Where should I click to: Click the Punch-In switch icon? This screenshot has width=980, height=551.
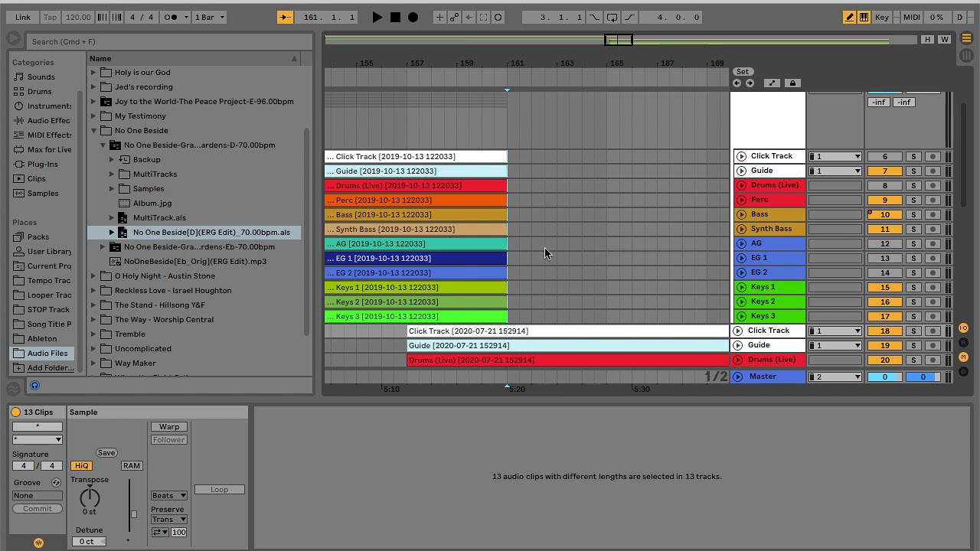click(595, 17)
